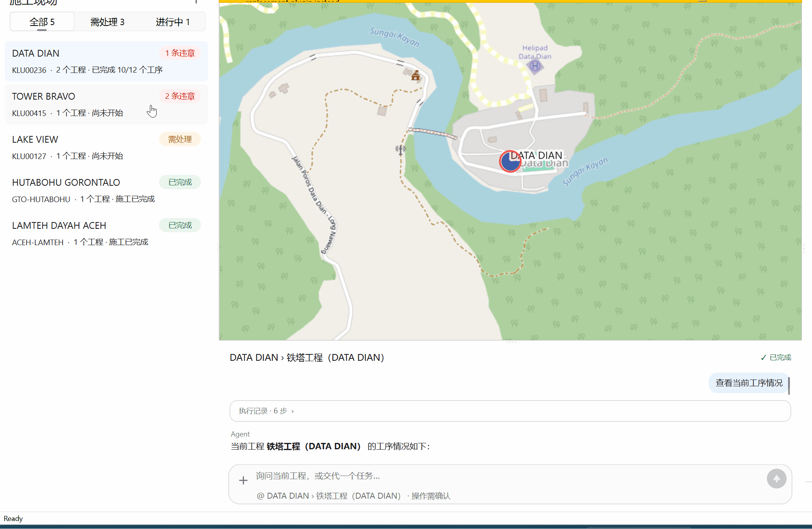Click the Agent label in chat

click(240, 434)
